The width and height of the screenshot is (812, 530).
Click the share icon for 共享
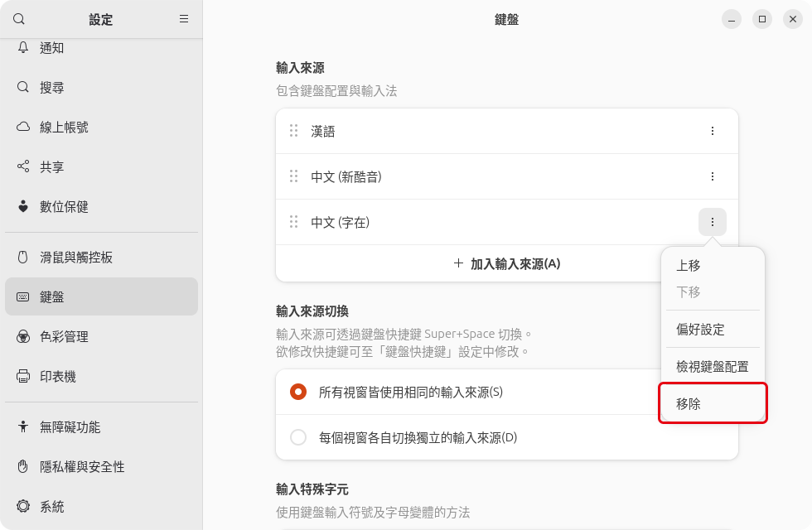point(23,166)
